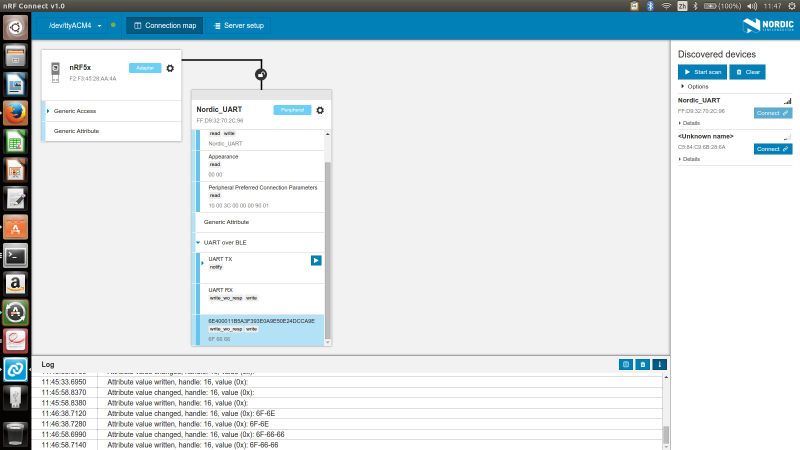Open Software Updater from dock

click(x=15, y=313)
